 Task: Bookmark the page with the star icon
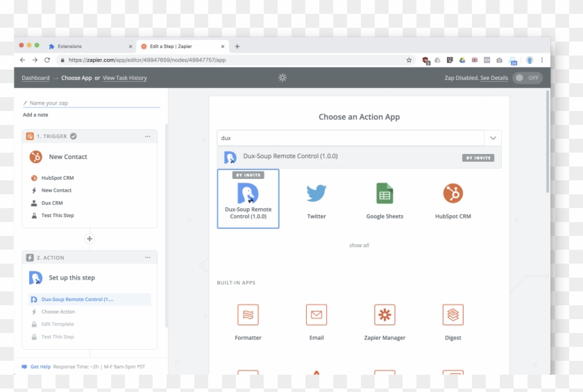tap(409, 60)
